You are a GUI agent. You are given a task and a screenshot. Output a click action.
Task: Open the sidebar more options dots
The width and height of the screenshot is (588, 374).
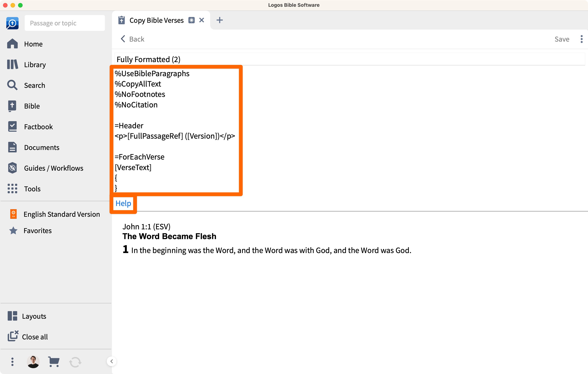point(12,362)
